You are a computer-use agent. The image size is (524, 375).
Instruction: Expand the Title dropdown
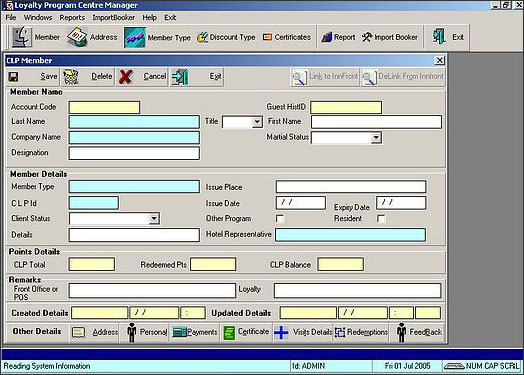click(257, 122)
